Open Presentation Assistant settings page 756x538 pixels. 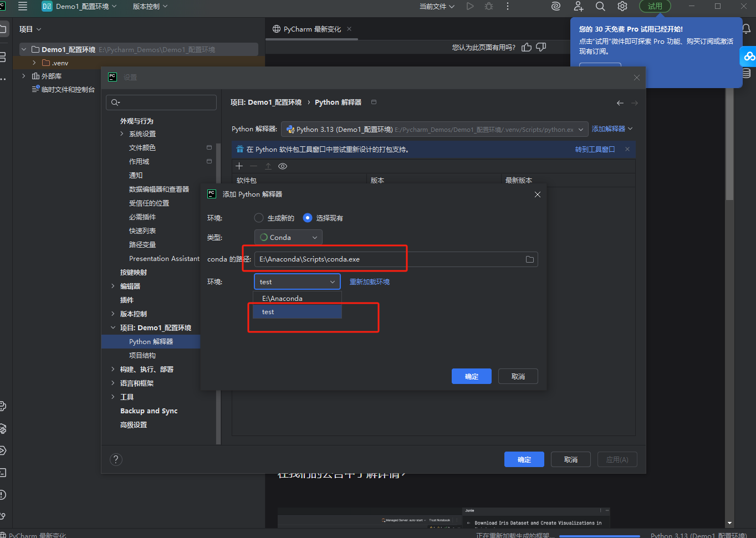click(x=164, y=258)
